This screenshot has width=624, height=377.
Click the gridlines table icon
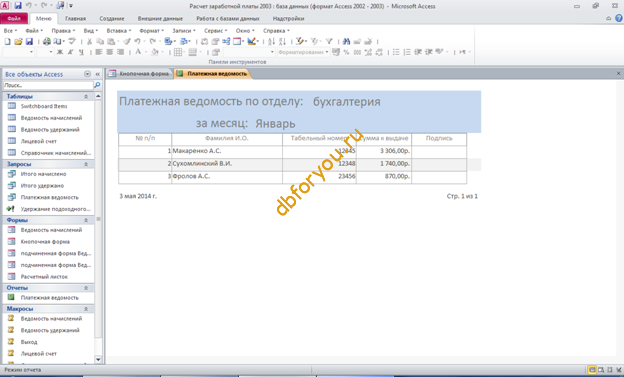(178, 52)
